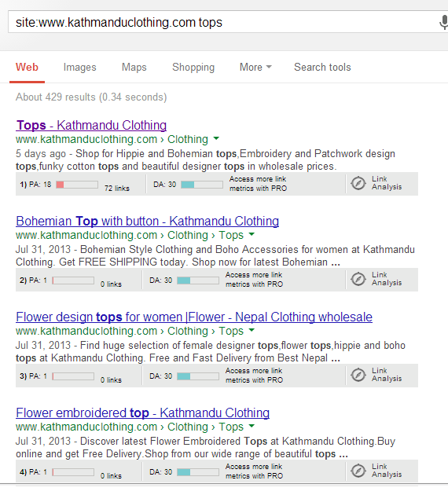Expand green arrow next to Tops - Kathmandu Clothing URL
This screenshot has height=495, width=448.
[x=216, y=138]
